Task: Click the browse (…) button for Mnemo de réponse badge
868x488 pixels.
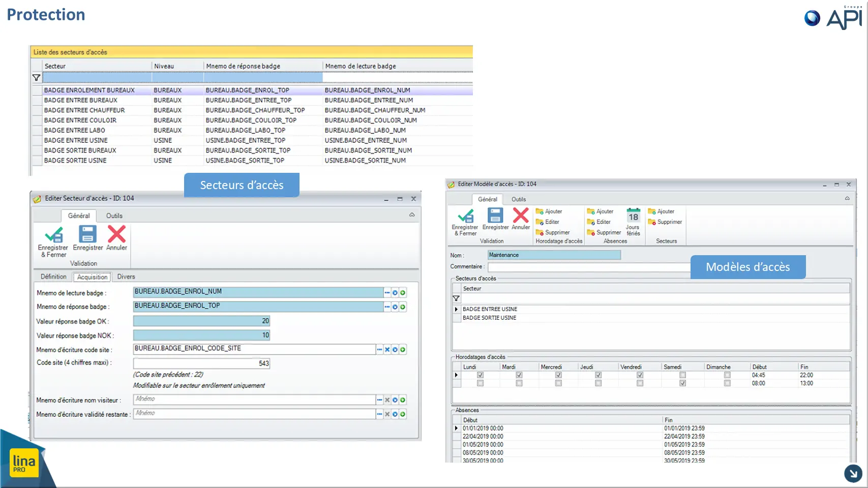Action: [x=387, y=307]
